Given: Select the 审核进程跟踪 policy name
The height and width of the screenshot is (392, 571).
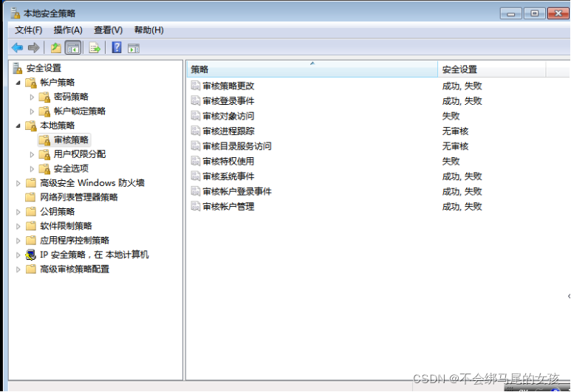Looking at the screenshot, I should 228,131.
